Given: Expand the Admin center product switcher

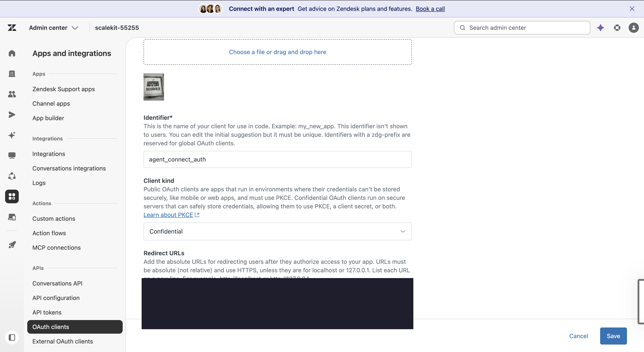Looking at the screenshot, I should (54, 28).
